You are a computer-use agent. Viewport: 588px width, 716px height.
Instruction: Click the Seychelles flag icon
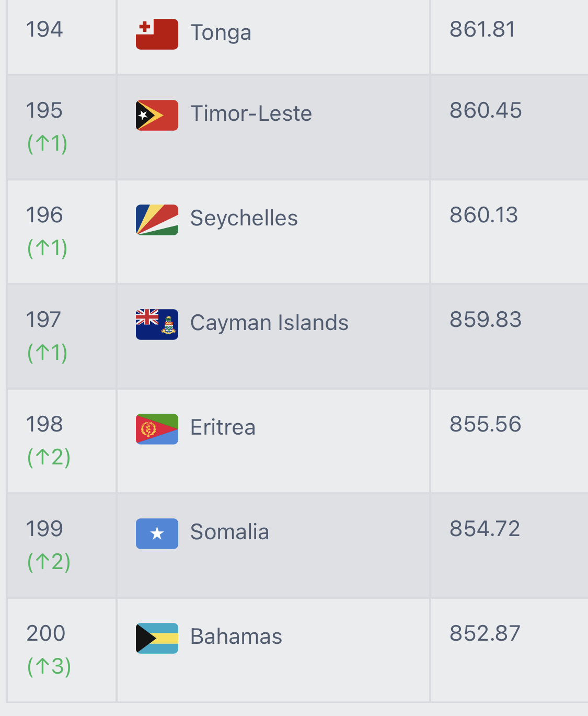point(157,220)
